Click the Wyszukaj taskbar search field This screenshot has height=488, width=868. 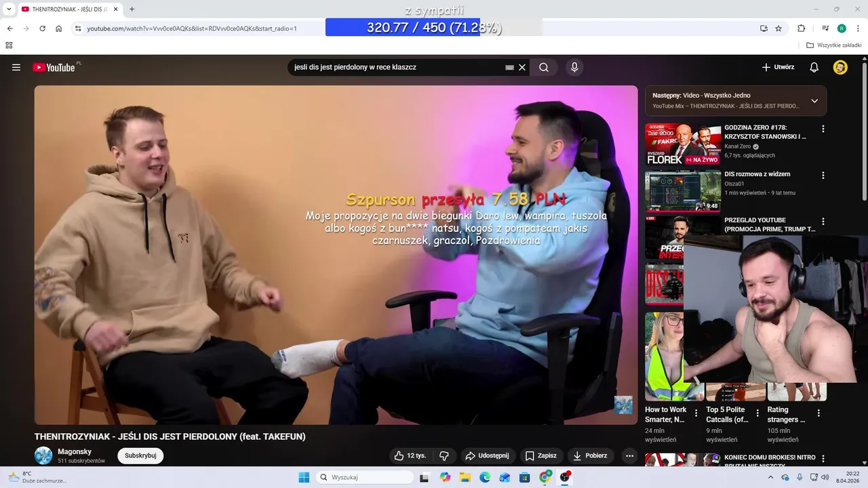tap(365, 477)
